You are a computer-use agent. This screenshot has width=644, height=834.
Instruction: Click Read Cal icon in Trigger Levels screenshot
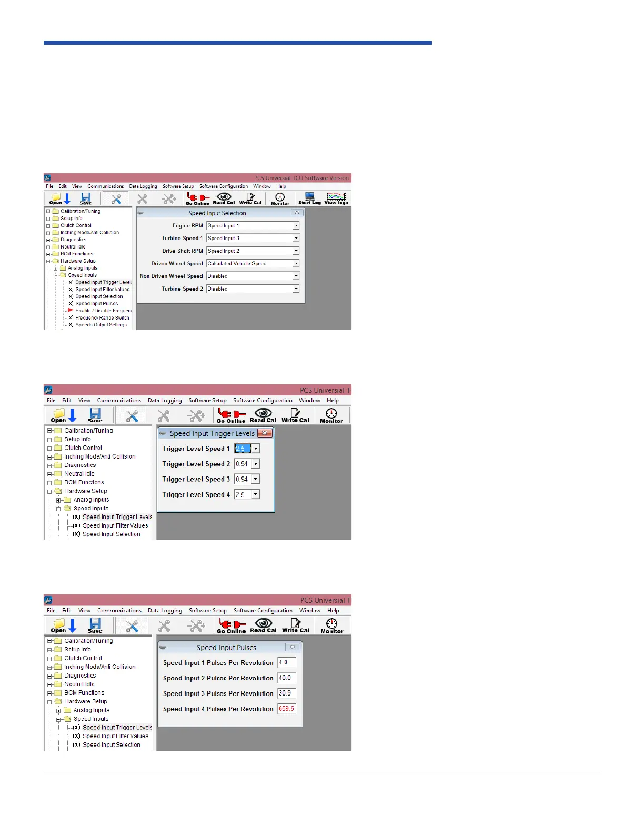[x=263, y=415]
